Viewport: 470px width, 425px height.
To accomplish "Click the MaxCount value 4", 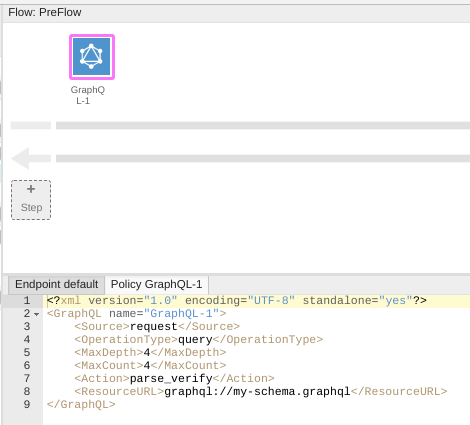I will (147, 366).
